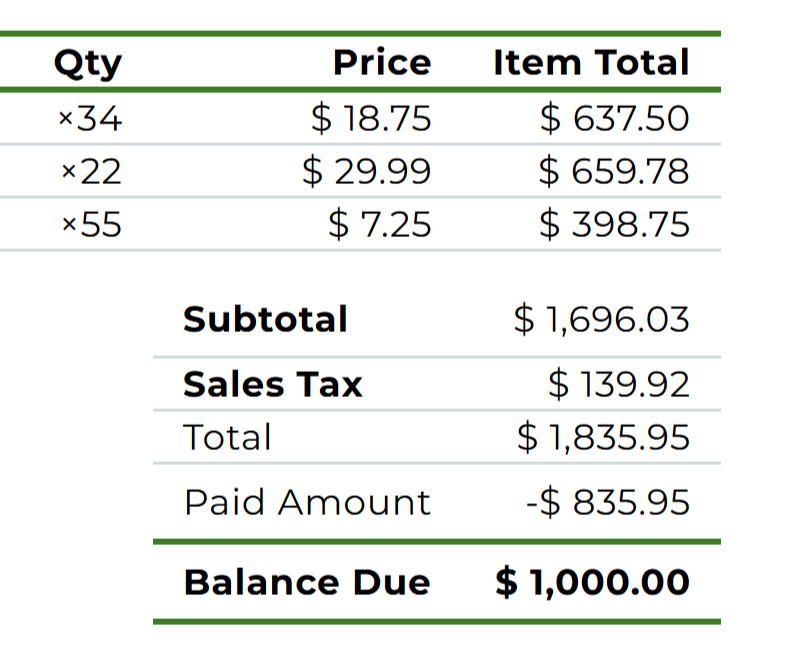Click the $ 18.75 price cell

pyautogui.click(x=371, y=119)
